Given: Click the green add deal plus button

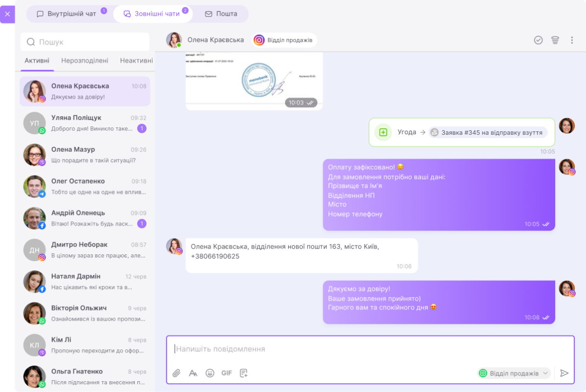Looking at the screenshot, I should point(383,132).
